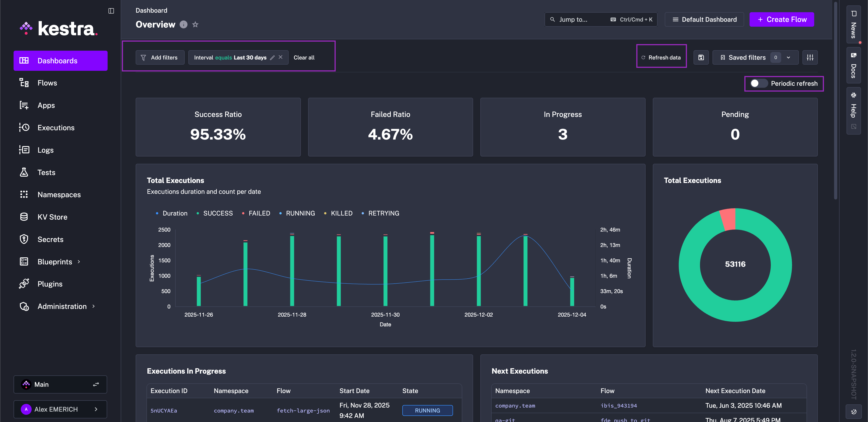This screenshot has height=422, width=868.
Task: Open the Flows section in the sidebar
Action: pos(47,83)
